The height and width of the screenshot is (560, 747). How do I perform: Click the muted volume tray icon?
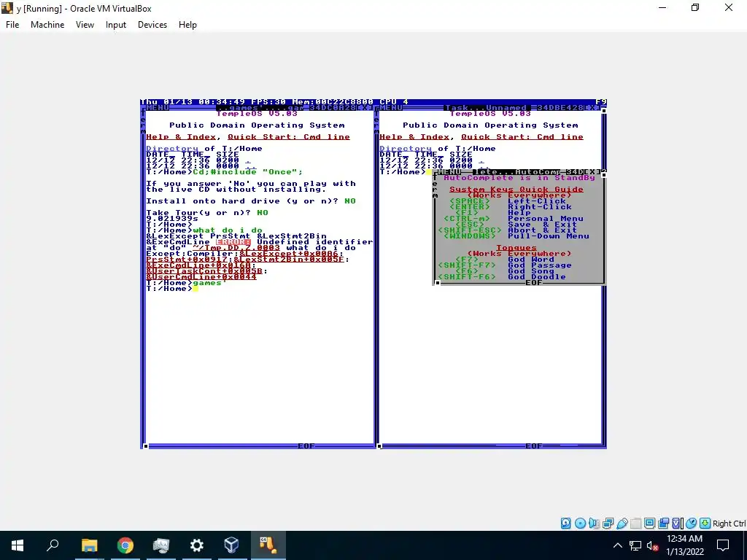tap(652, 545)
